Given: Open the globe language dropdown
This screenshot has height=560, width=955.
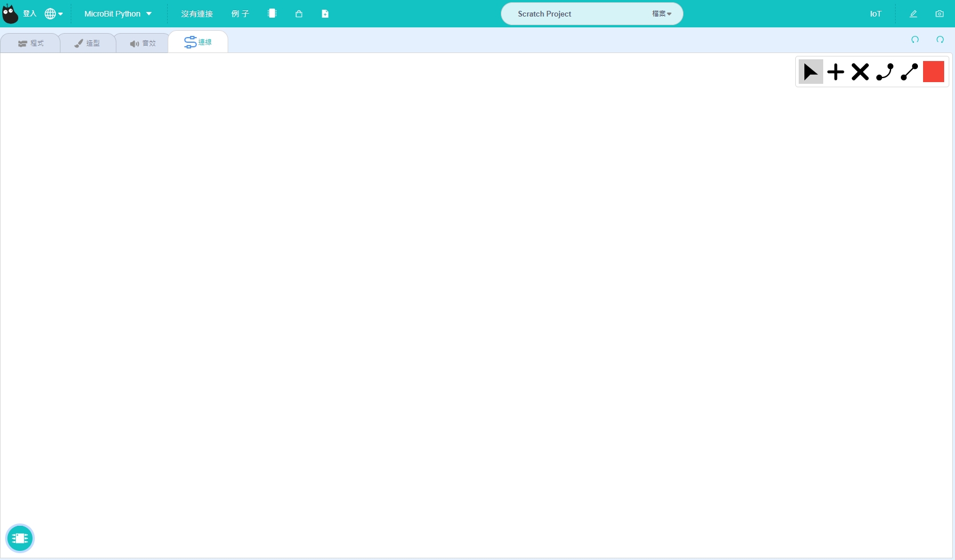Looking at the screenshot, I should point(54,14).
